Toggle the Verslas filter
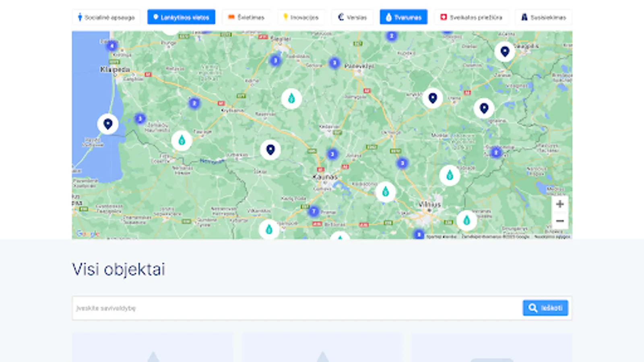Screen dimensions: 644x362 [352, 17]
